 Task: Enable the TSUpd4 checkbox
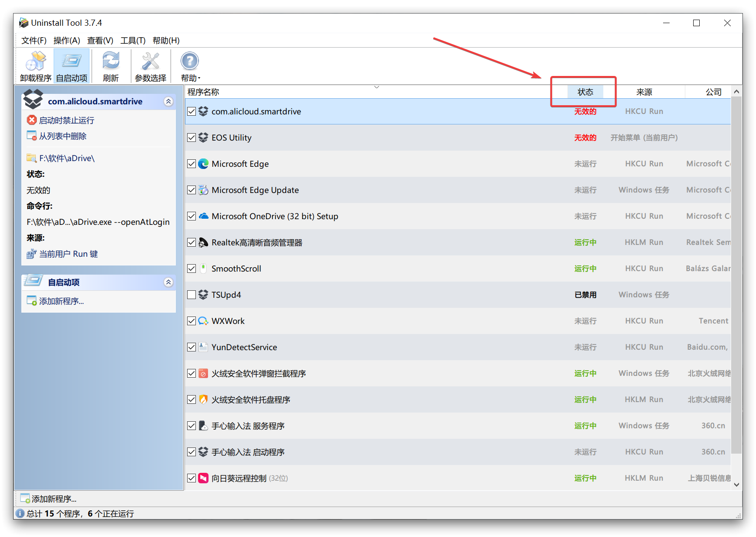point(192,295)
